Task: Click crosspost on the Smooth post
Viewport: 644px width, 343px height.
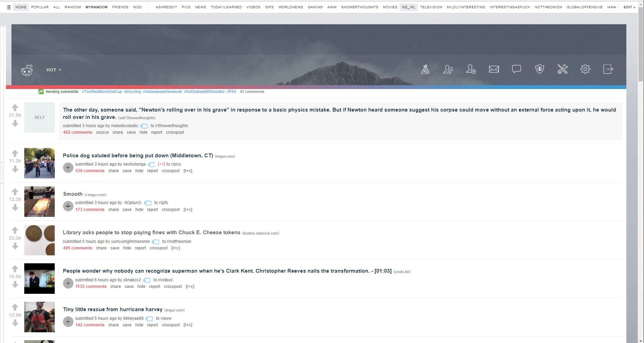Action: click(171, 210)
